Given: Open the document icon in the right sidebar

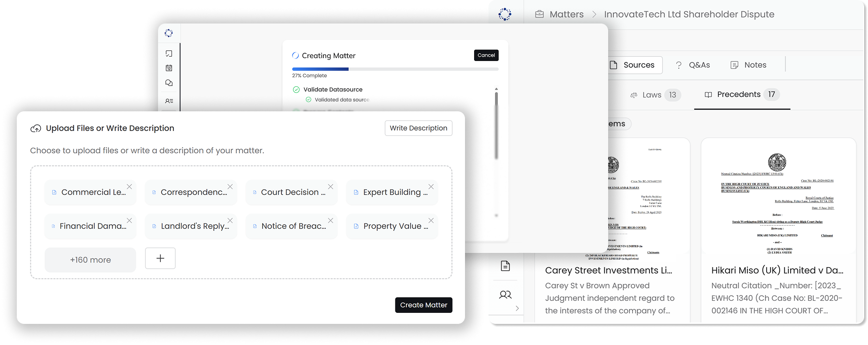Looking at the screenshot, I should 505,266.
